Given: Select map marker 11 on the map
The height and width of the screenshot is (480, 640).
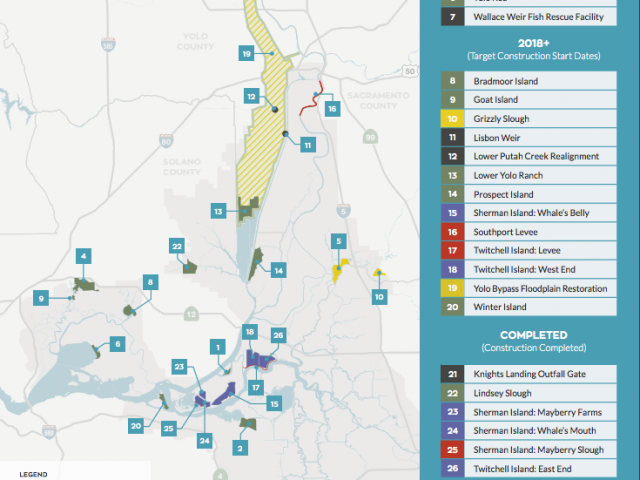Looking at the screenshot, I should 308,145.
